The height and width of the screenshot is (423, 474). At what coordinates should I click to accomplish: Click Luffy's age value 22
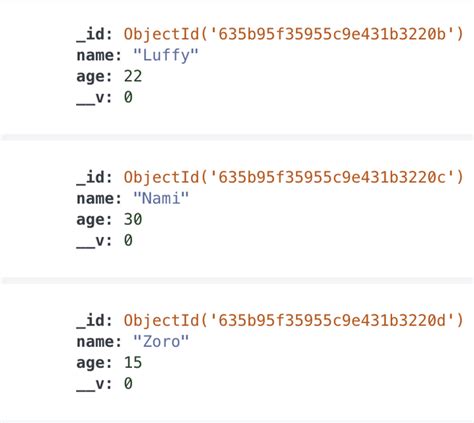pyautogui.click(x=133, y=76)
